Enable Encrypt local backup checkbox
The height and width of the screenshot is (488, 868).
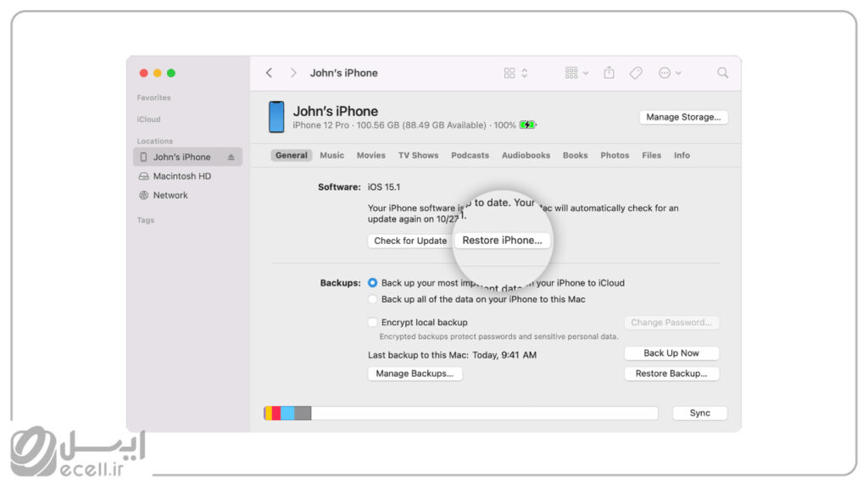pyautogui.click(x=373, y=322)
